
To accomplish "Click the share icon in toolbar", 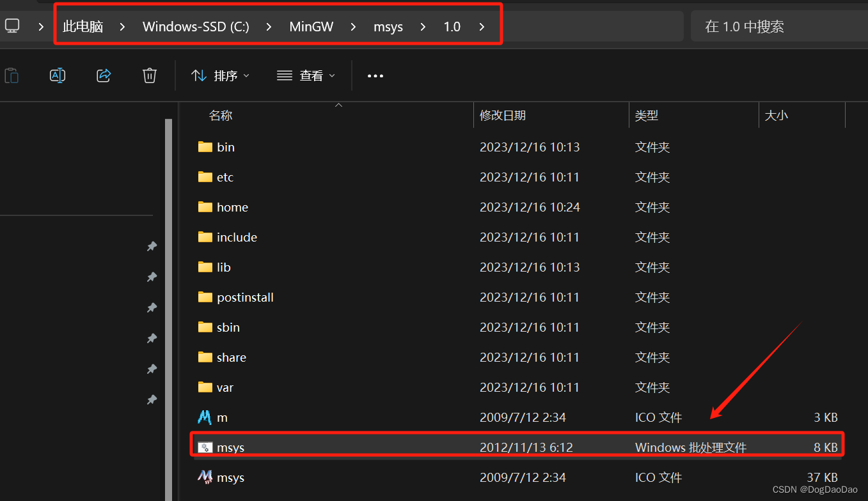I will (x=104, y=75).
